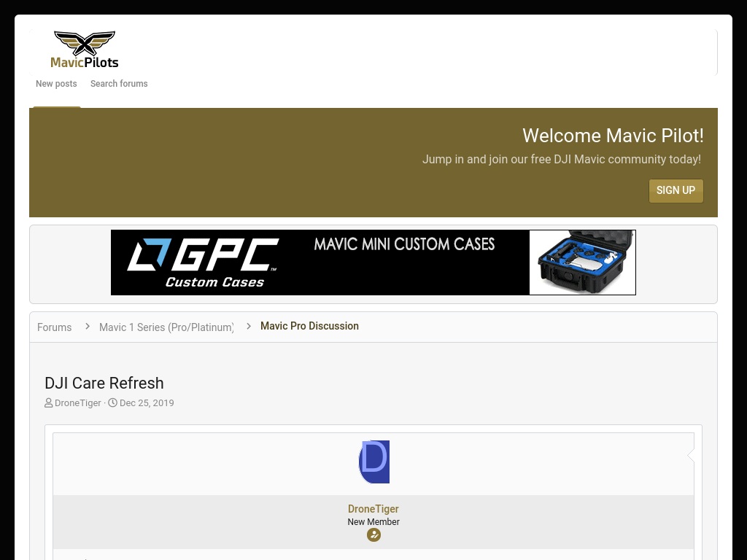Click the Welcome Mavic Pilot! heading

pos(613,136)
